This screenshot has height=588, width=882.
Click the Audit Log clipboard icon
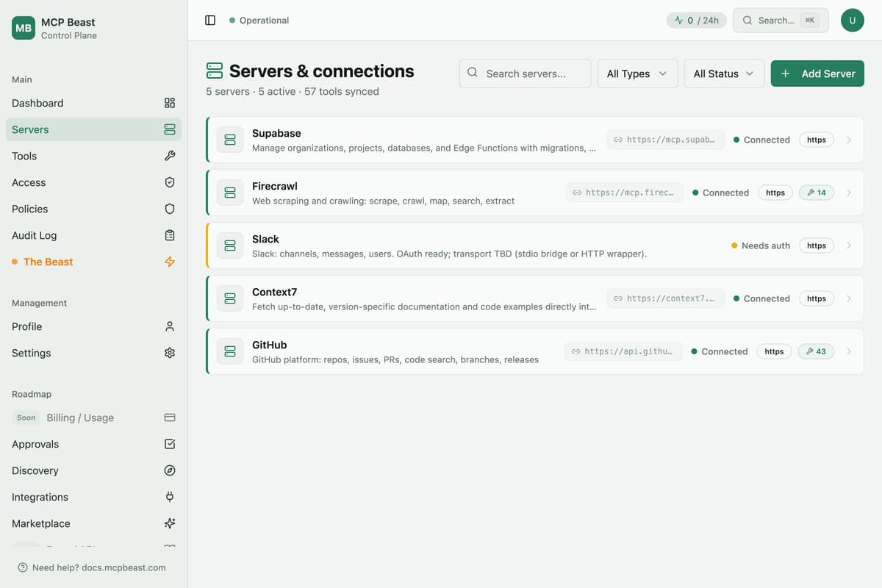170,235
